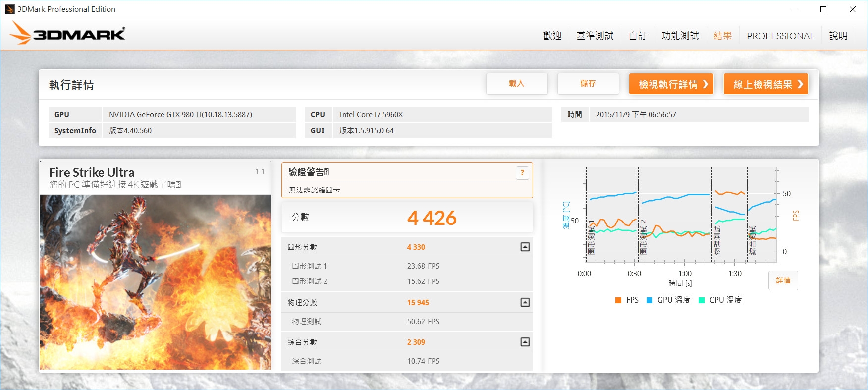The image size is (868, 390).
Task: Click the physics score value 15 945
Action: 418,303
